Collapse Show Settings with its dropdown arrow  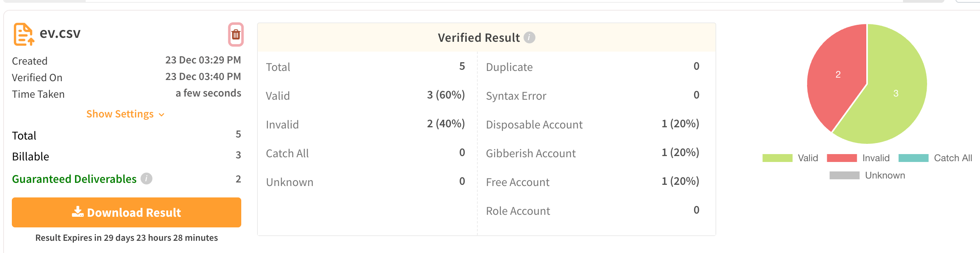tap(161, 115)
